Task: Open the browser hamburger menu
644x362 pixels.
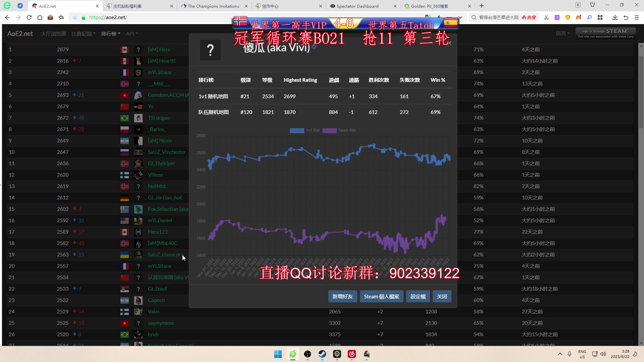Action: tap(637, 17)
